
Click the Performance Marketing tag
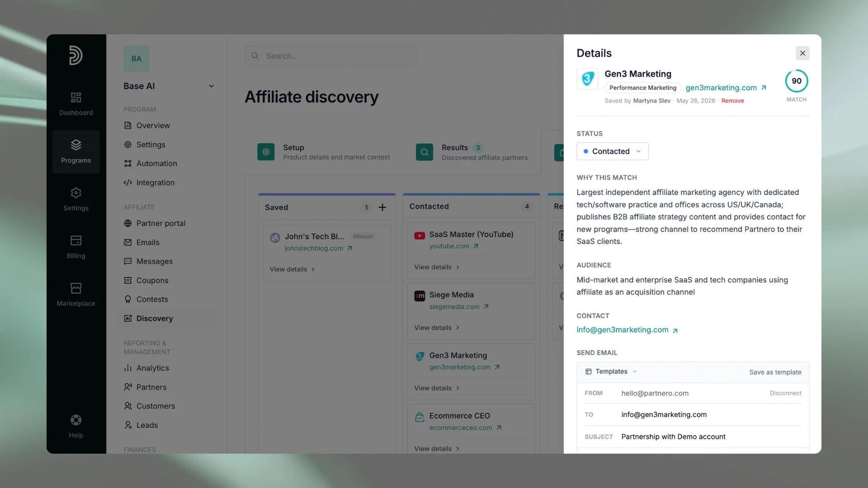tap(643, 88)
